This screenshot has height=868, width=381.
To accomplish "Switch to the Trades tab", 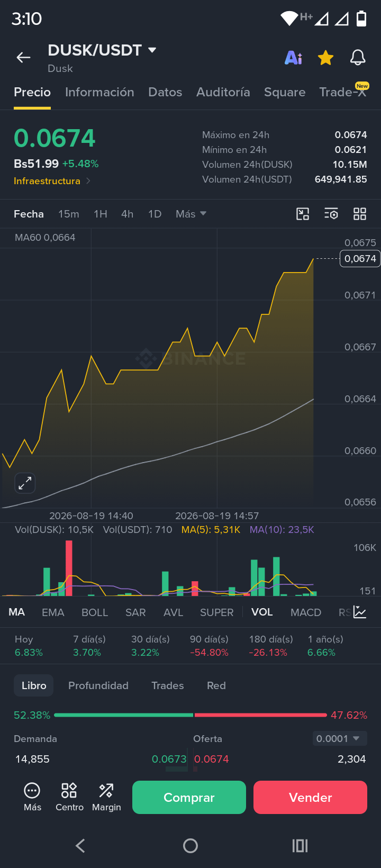I will [x=168, y=685].
